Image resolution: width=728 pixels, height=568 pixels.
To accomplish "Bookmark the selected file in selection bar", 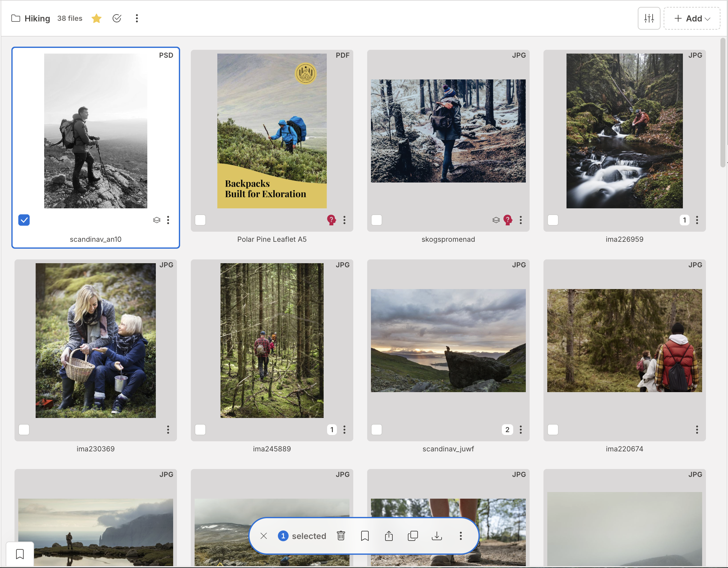I will point(365,536).
